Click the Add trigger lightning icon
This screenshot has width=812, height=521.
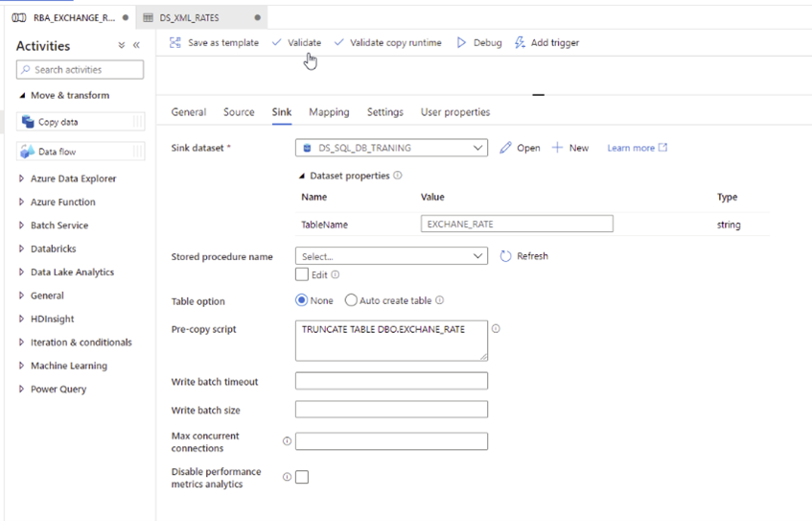(520, 43)
